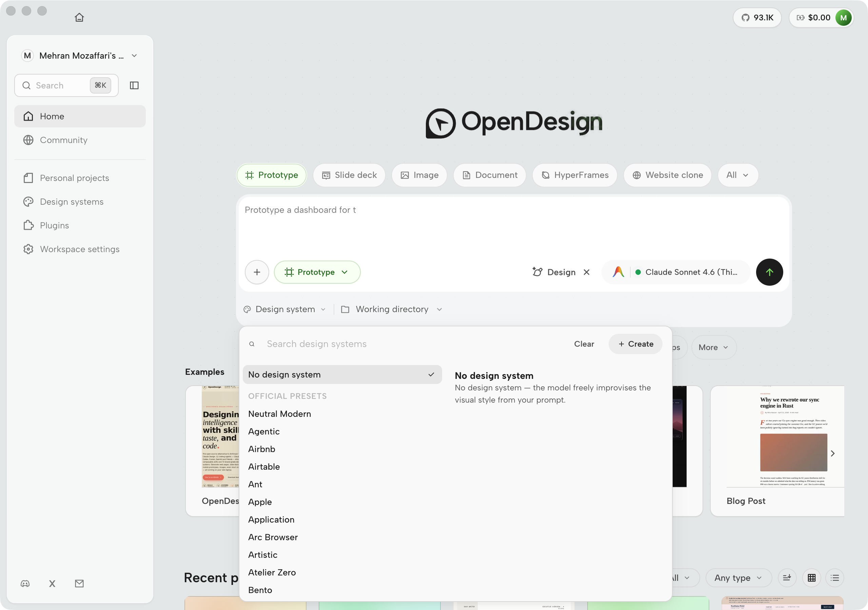Switch to list view
Image resolution: width=868 pixels, height=610 pixels.
(835, 578)
